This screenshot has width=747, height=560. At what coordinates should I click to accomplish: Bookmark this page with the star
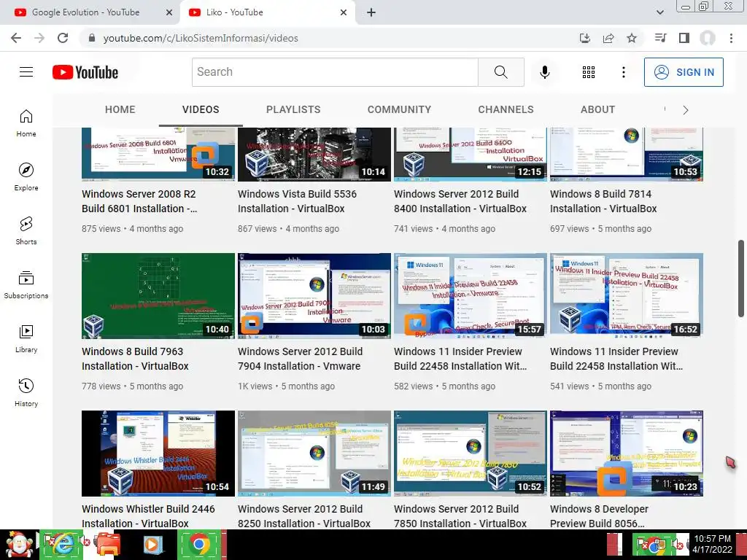click(x=632, y=38)
